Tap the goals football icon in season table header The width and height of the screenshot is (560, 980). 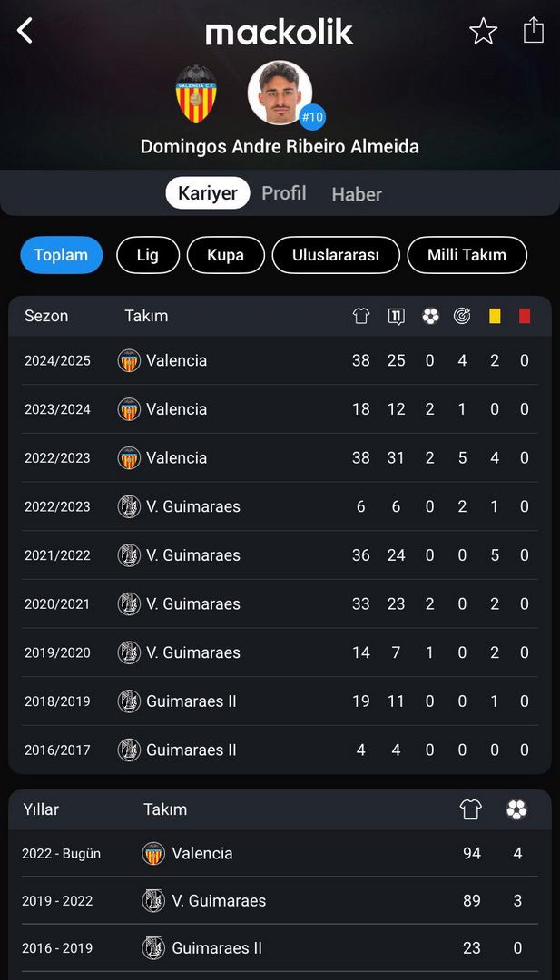[430, 317]
